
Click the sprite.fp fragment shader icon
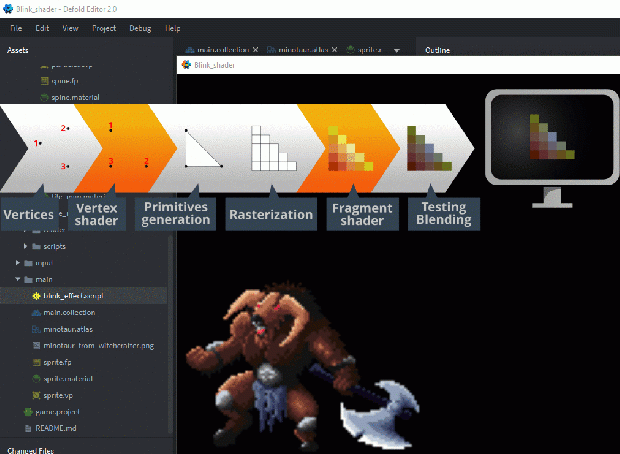[36, 362]
